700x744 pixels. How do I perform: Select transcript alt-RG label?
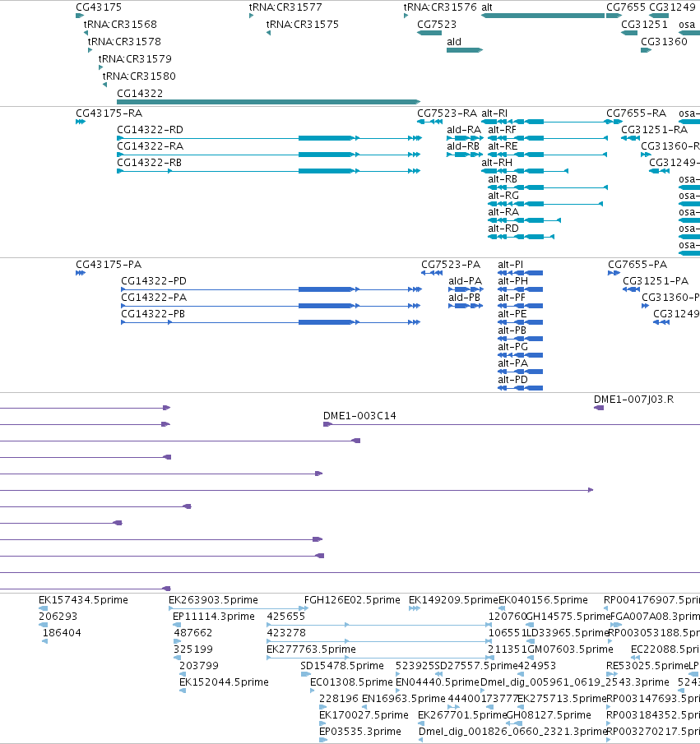[x=503, y=196]
